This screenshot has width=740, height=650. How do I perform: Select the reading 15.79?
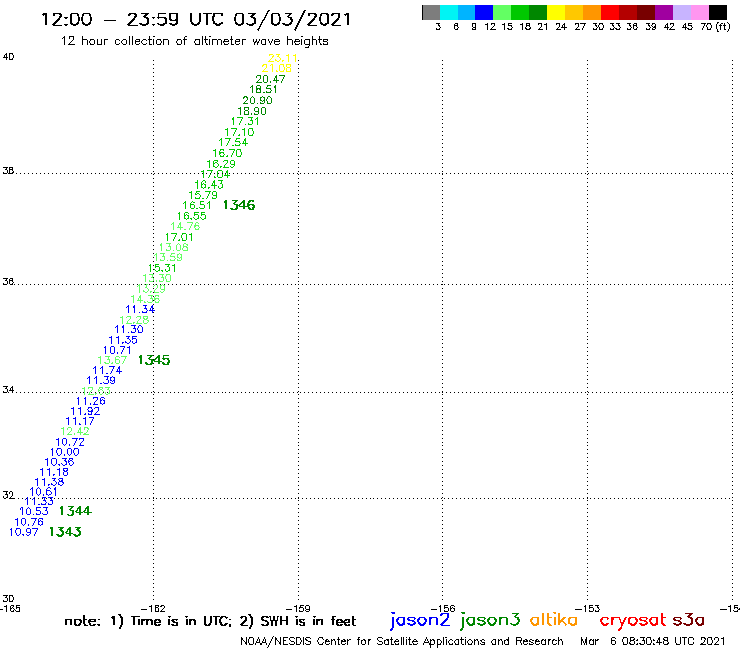[x=203, y=195]
